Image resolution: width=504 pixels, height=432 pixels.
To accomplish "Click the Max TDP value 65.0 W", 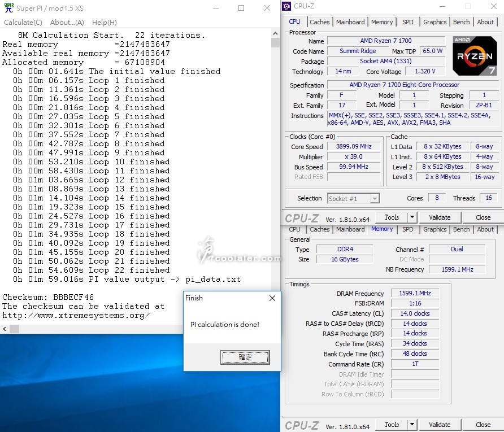I will tap(433, 51).
